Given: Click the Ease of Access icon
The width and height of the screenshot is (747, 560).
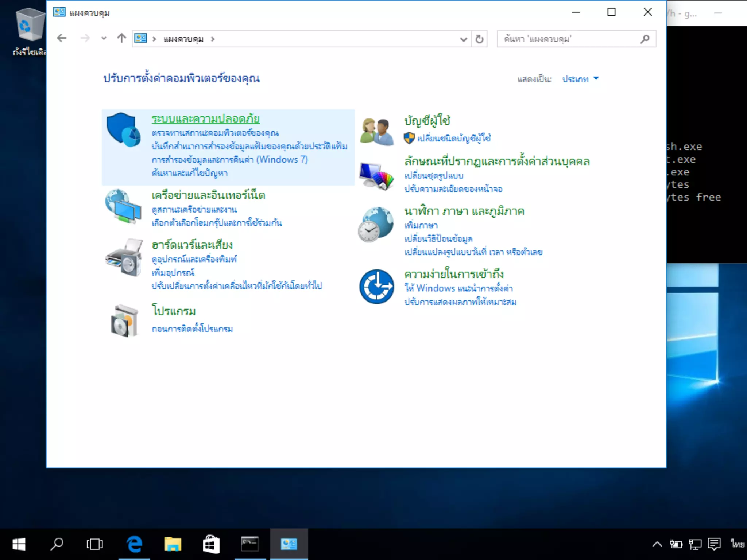Looking at the screenshot, I should point(376,287).
